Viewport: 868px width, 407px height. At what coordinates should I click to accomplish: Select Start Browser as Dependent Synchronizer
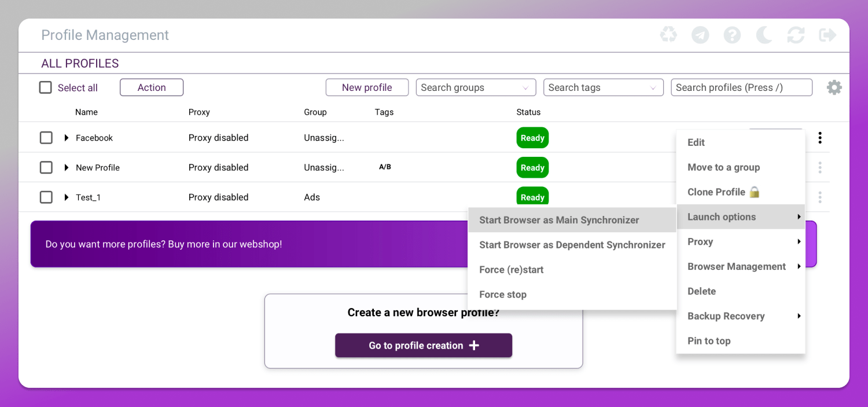pyautogui.click(x=572, y=245)
